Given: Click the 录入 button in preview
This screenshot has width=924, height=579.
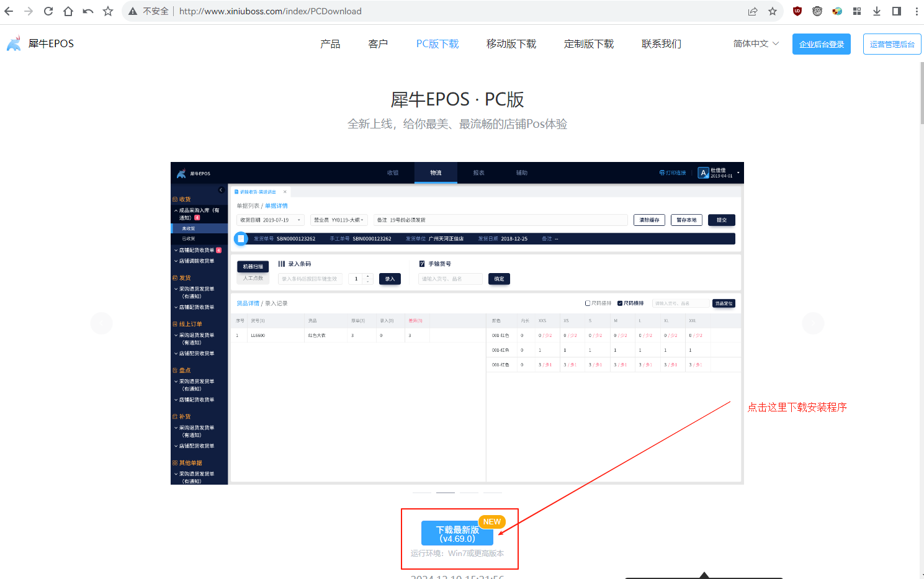Looking at the screenshot, I should point(390,279).
